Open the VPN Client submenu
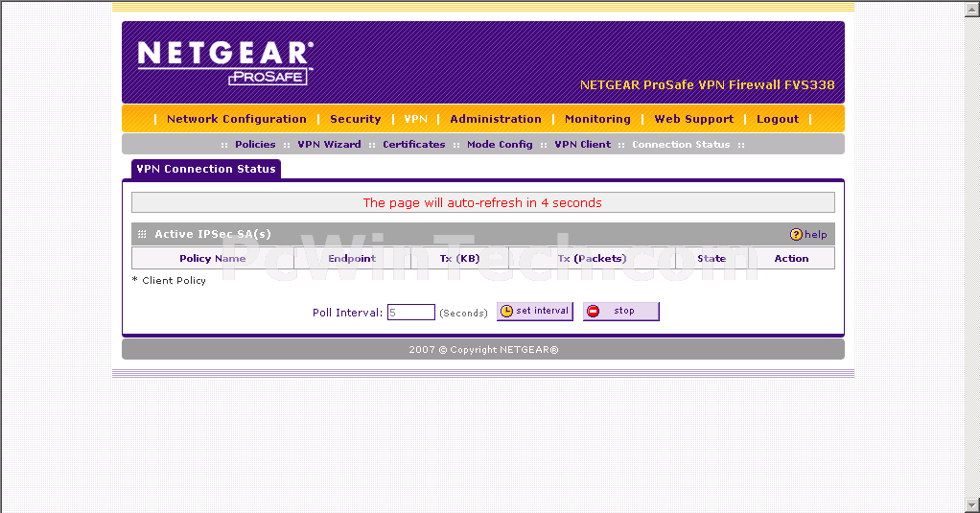The image size is (980, 513). tap(582, 145)
